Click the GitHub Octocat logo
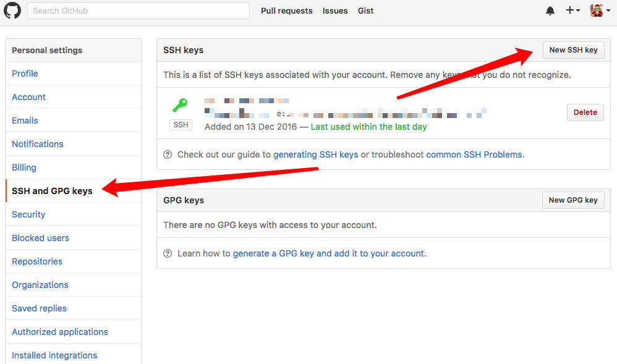The width and height of the screenshot is (617, 364). click(x=12, y=11)
